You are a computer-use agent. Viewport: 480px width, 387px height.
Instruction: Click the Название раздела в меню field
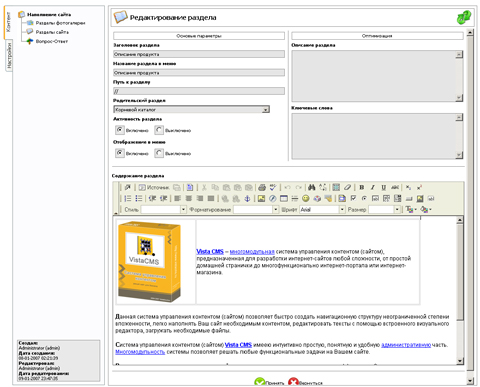tap(199, 73)
